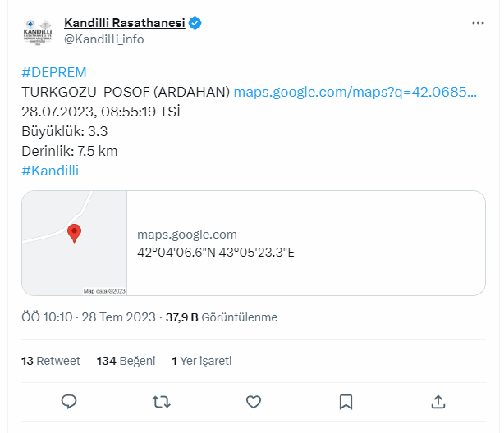Click the @Kandilli_info handle
504x433 pixels.
point(103,39)
